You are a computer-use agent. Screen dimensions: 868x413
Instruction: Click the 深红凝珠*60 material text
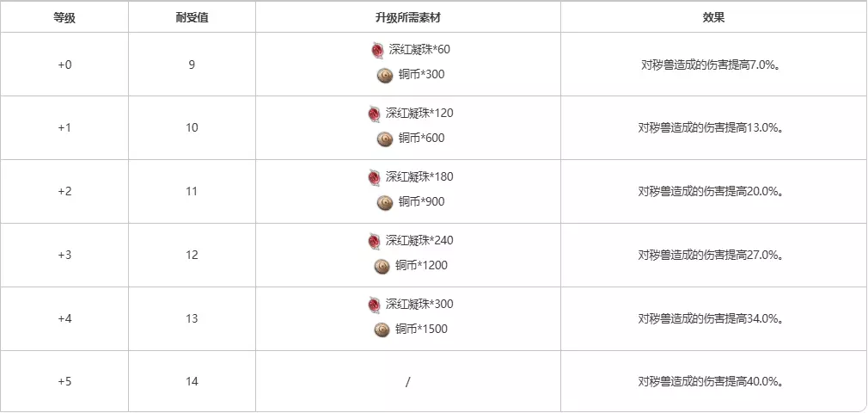[x=419, y=50]
